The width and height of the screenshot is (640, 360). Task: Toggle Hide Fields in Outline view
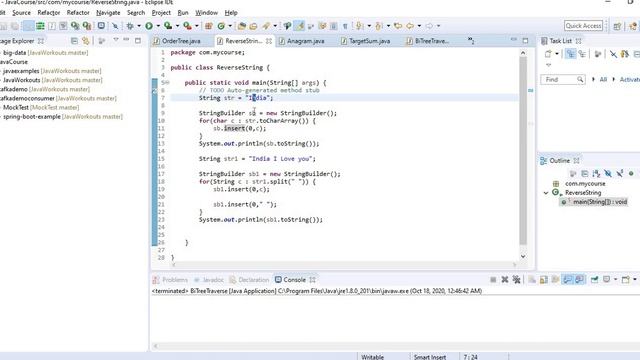(608, 173)
